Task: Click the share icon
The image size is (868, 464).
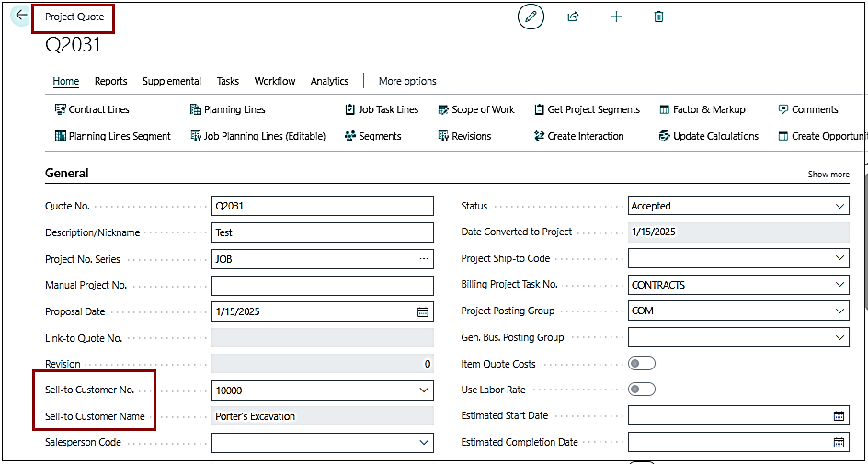Action: click(573, 17)
